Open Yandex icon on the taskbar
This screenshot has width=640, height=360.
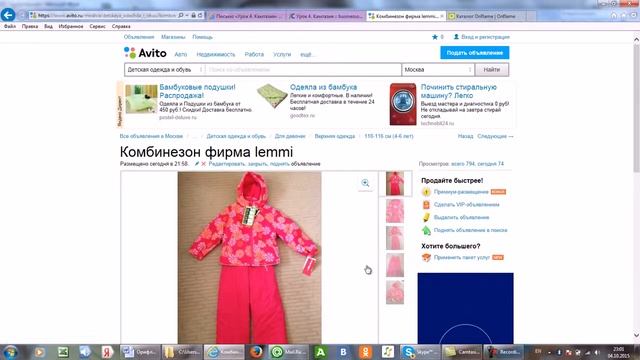point(107,352)
